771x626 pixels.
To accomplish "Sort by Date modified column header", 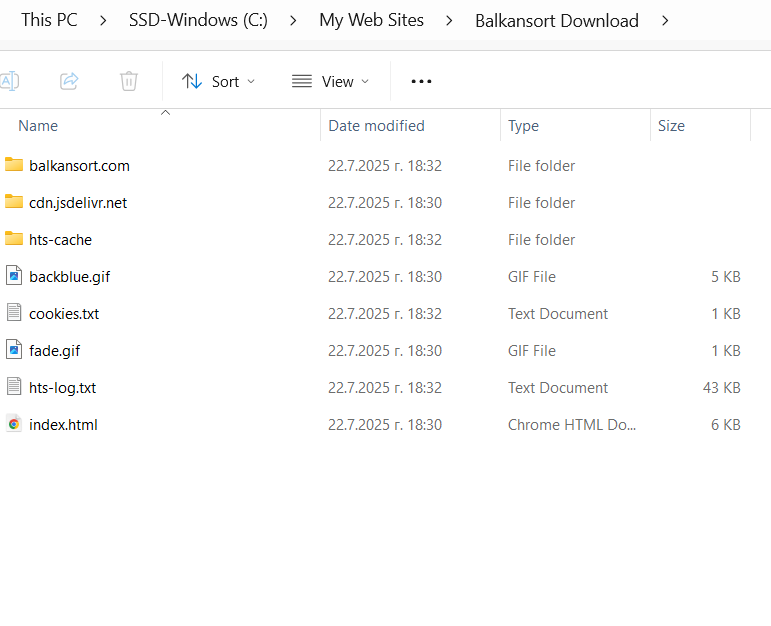I will (x=376, y=126).
